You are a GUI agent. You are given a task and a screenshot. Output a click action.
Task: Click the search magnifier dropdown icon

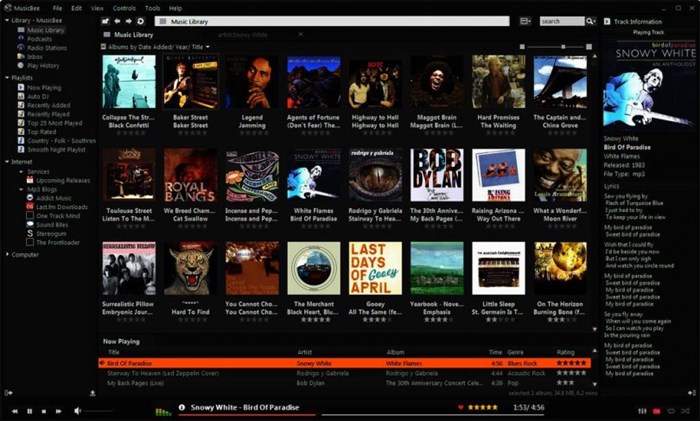click(x=591, y=21)
